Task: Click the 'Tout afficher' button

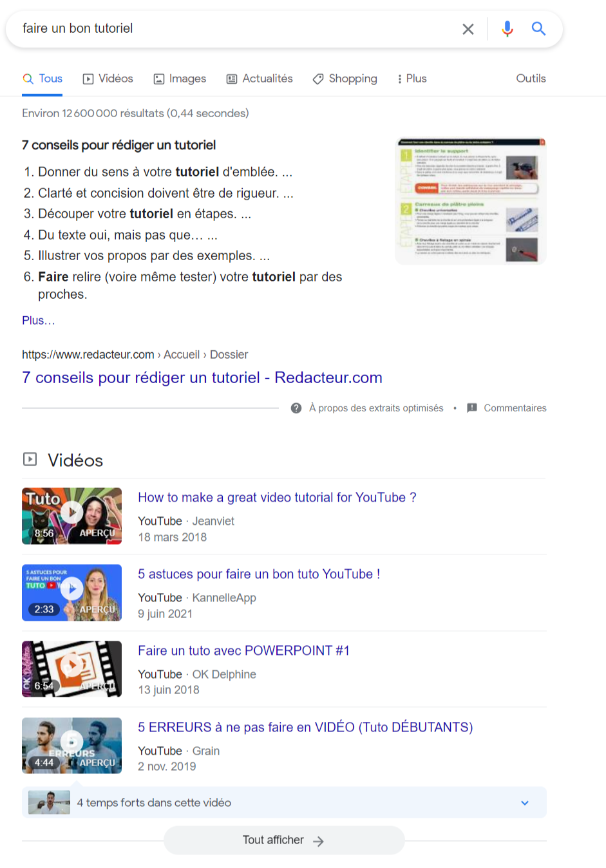Action: coord(283,840)
